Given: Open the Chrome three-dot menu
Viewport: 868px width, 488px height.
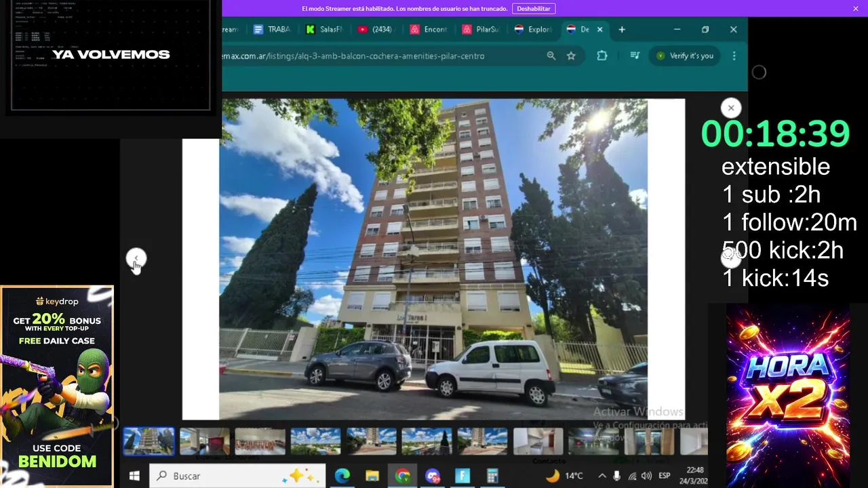Looking at the screenshot, I should 734,56.
